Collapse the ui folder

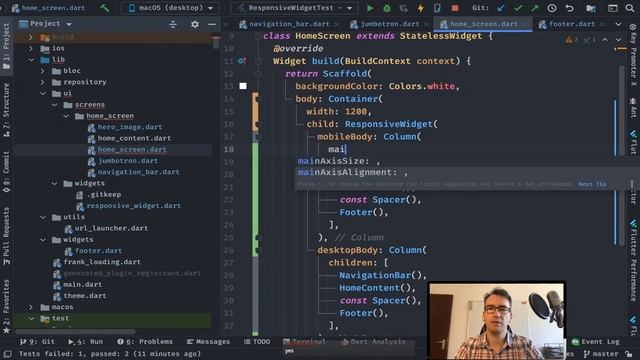pyautogui.click(x=42, y=93)
